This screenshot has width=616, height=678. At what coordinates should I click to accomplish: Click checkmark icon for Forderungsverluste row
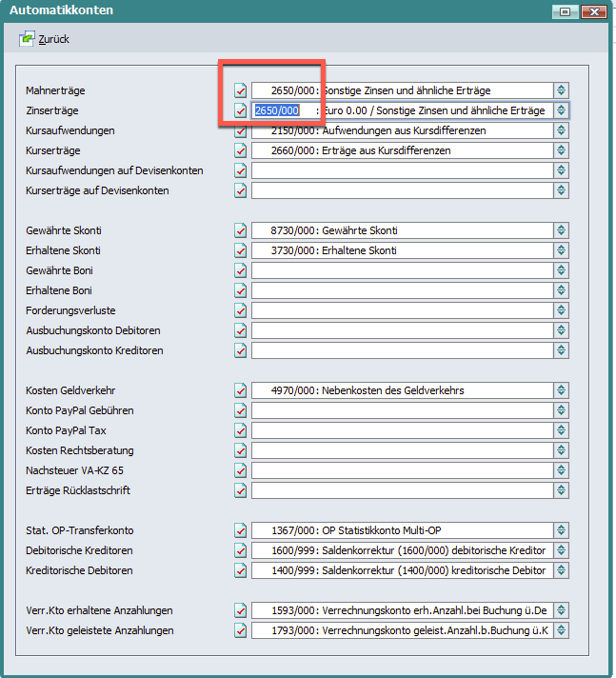pos(241,311)
